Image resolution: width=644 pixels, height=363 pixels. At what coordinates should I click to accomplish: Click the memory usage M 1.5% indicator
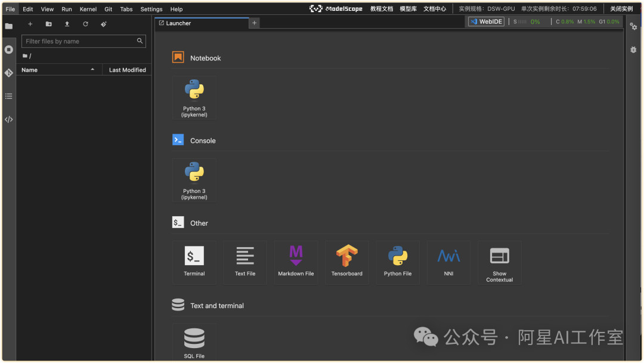coord(587,21)
